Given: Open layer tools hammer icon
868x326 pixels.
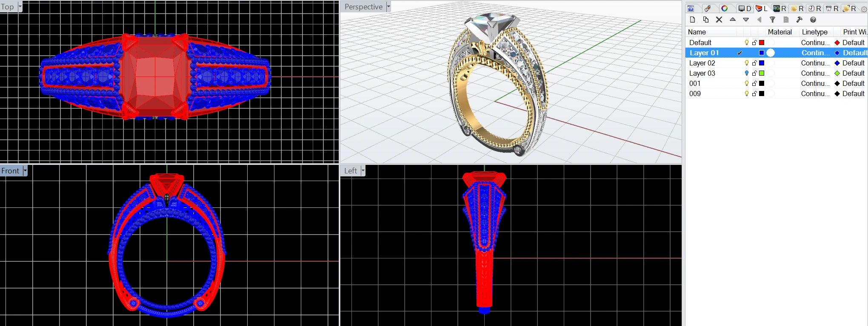Looking at the screenshot, I should [799, 20].
